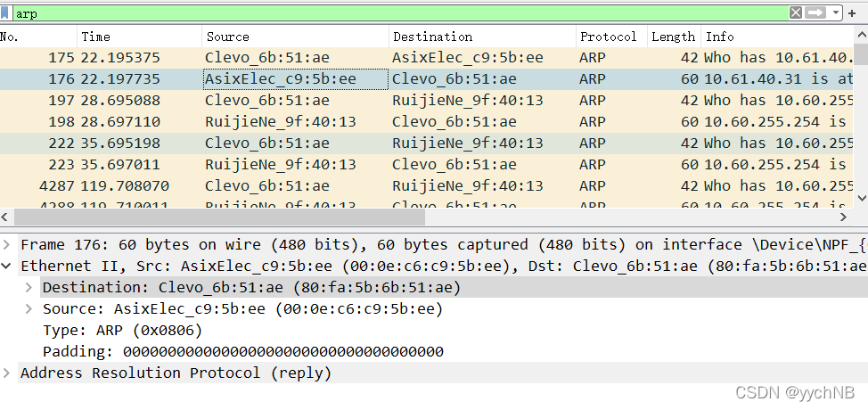Sort by the Info column header
The width and height of the screenshot is (868, 410).
[777, 37]
